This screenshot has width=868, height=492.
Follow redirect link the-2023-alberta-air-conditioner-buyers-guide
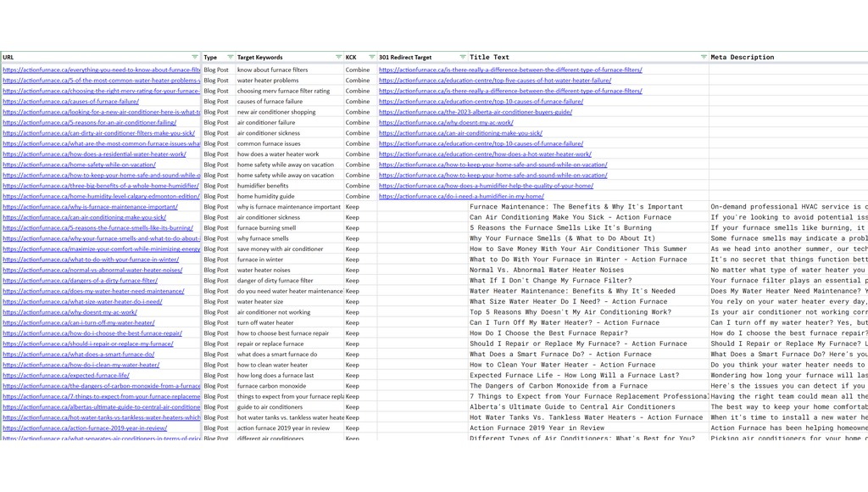476,112
